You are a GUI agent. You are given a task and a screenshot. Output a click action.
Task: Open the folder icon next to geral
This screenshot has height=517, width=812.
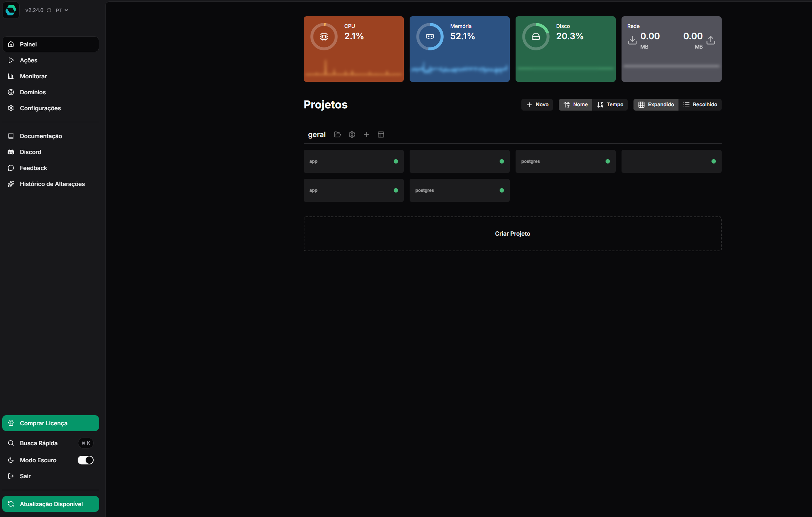337,135
